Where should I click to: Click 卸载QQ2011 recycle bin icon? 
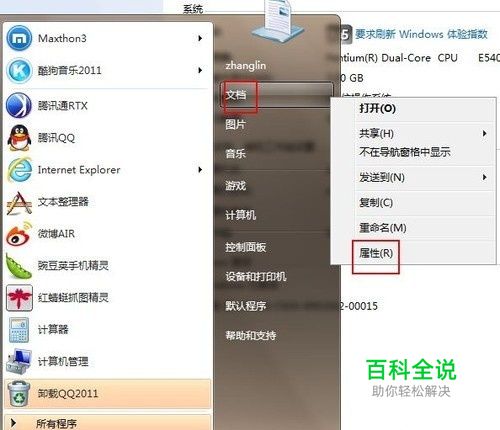pyautogui.click(x=19, y=394)
